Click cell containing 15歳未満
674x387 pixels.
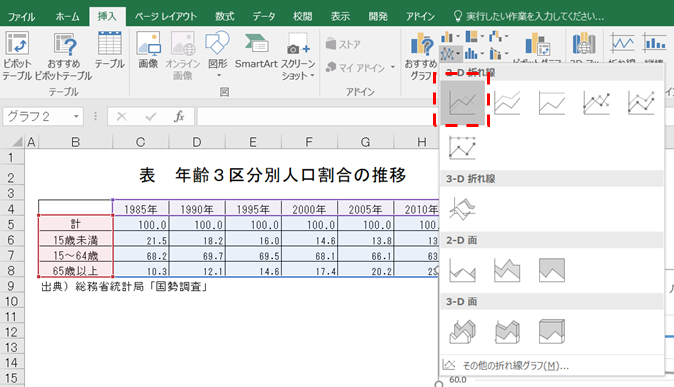click(x=76, y=240)
